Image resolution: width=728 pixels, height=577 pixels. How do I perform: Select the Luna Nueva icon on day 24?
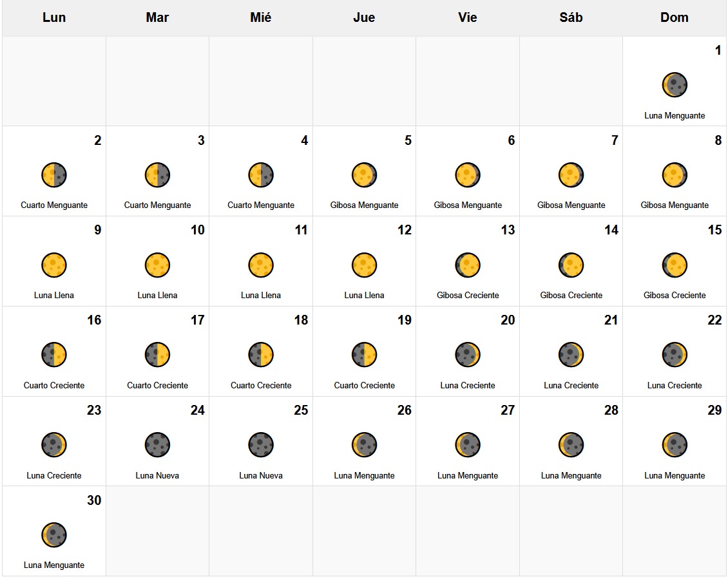pyautogui.click(x=157, y=445)
